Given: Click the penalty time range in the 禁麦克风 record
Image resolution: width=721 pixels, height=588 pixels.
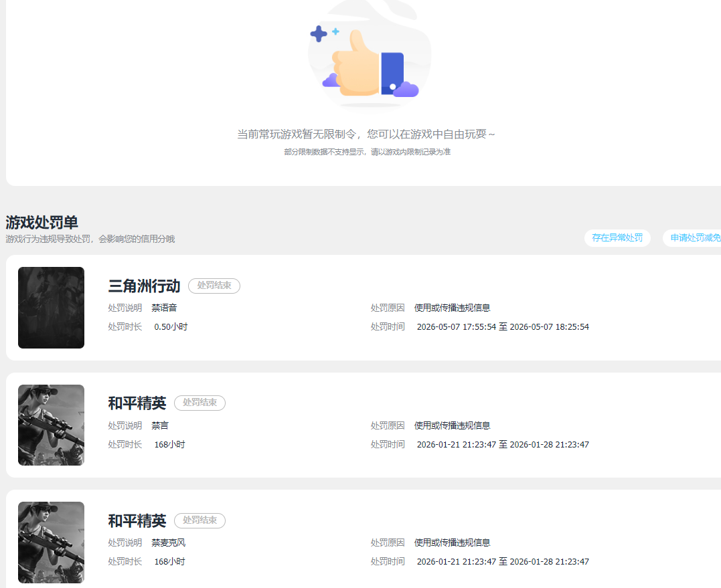Looking at the screenshot, I should click(x=503, y=561).
